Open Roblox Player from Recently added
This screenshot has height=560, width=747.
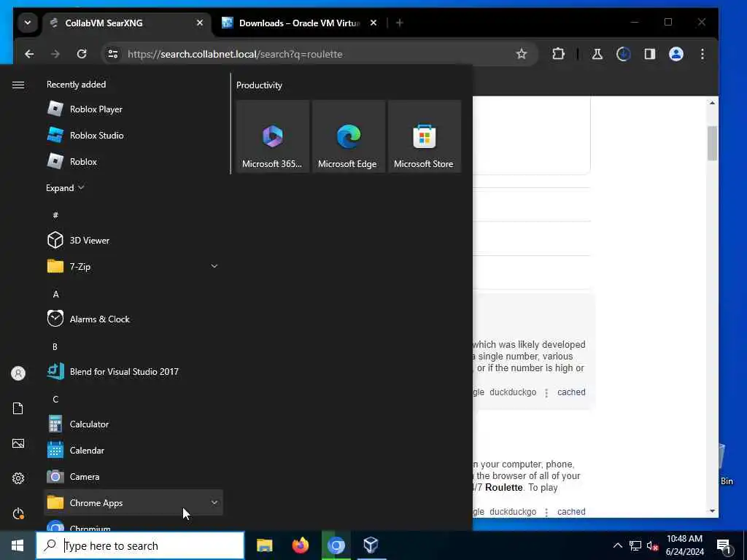click(x=133, y=109)
